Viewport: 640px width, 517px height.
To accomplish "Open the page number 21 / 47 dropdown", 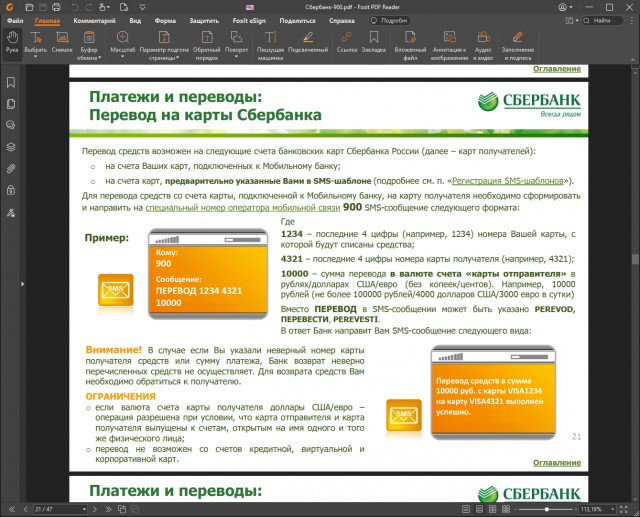I will click(x=84, y=509).
